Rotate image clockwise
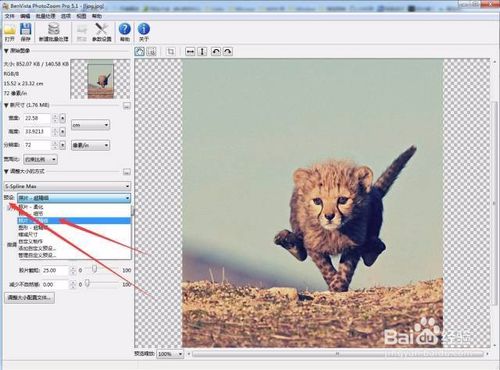The width and height of the screenshot is (500, 370). [x=228, y=52]
